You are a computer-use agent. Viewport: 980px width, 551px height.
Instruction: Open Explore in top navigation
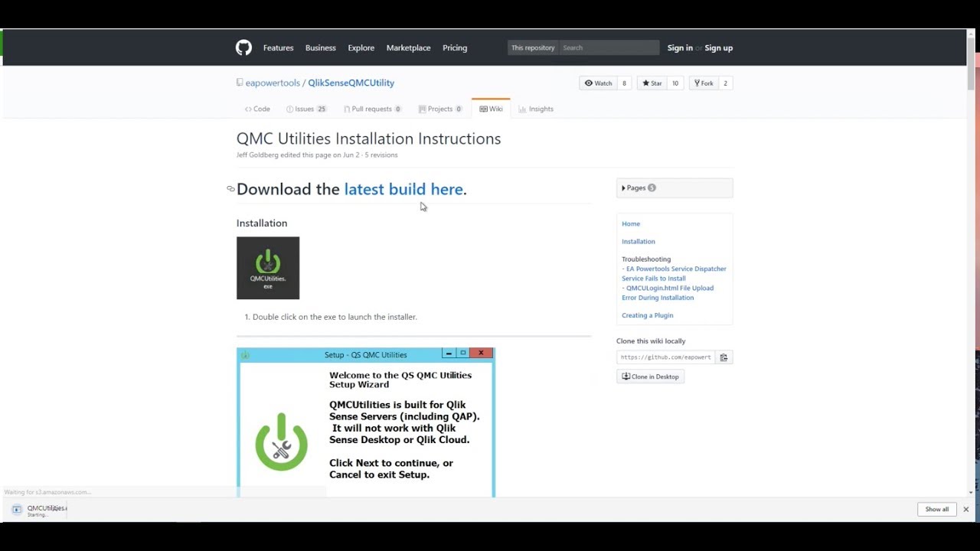tap(361, 48)
